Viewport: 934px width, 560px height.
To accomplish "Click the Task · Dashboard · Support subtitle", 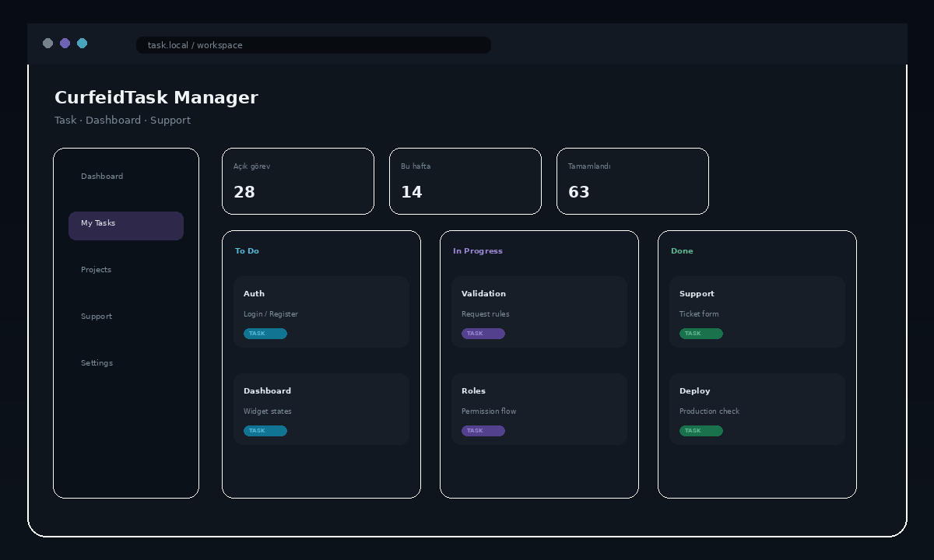I will (x=122, y=121).
